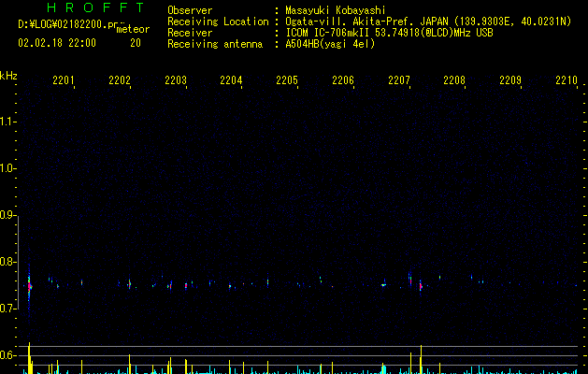Click the Observer label

point(190,10)
